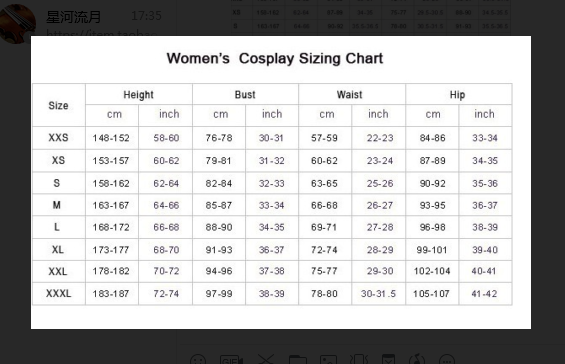565x364 pixels.
Task: Open the partially hidden taobao item link
Action: [101, 33]
